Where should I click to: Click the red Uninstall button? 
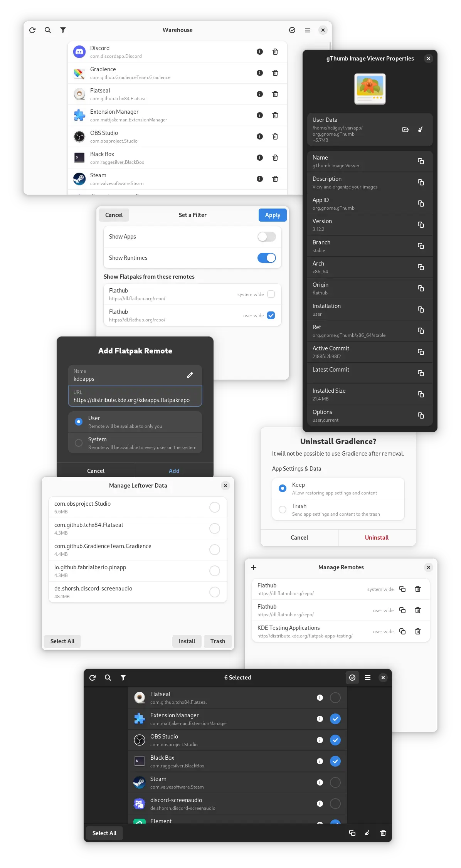point(377,538)
